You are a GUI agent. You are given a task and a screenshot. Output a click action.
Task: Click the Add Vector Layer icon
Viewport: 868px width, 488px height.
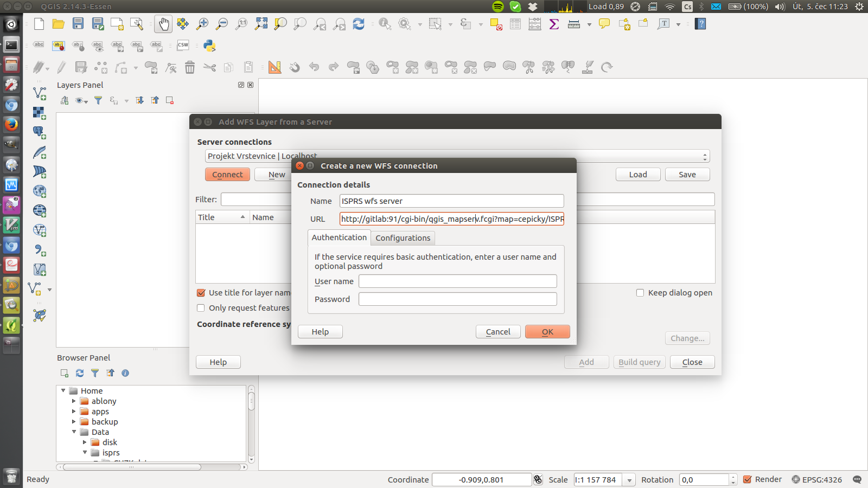click(x=40, y=93)
